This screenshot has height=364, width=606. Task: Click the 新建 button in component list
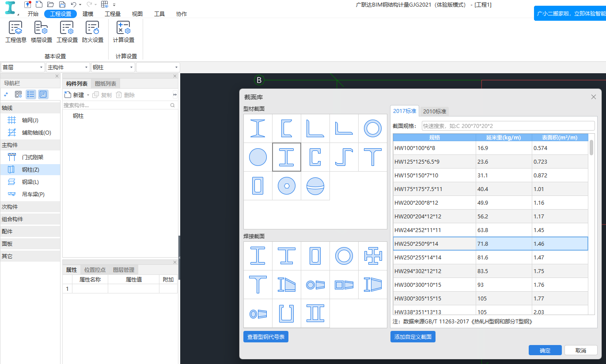point(75,95)
